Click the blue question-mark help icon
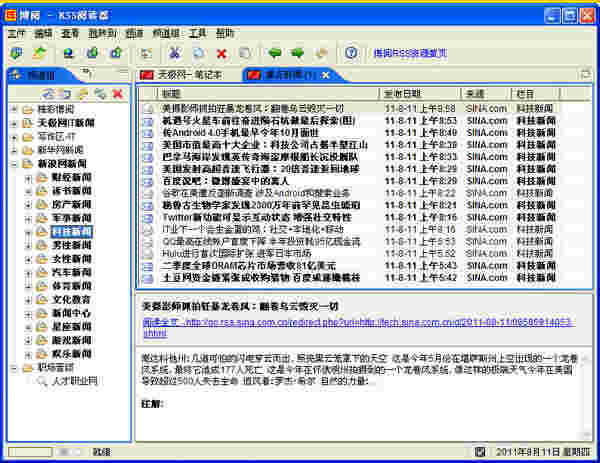This screenshot has height=463, width=600. 351,53
